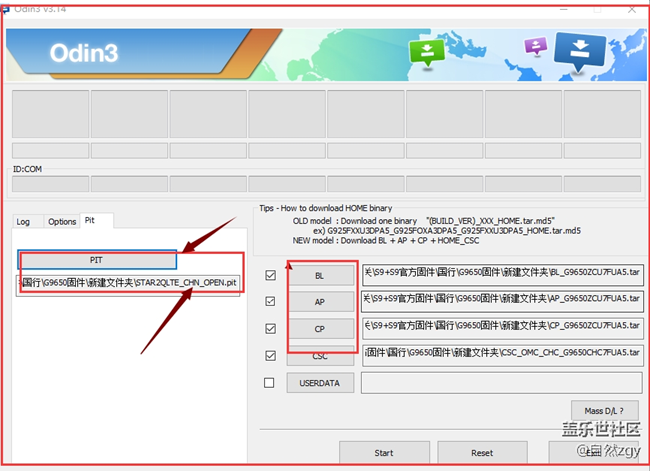The image size is (650, 471).
Task: Uncheck the AP file checkbox
Action: coord(269,301)
